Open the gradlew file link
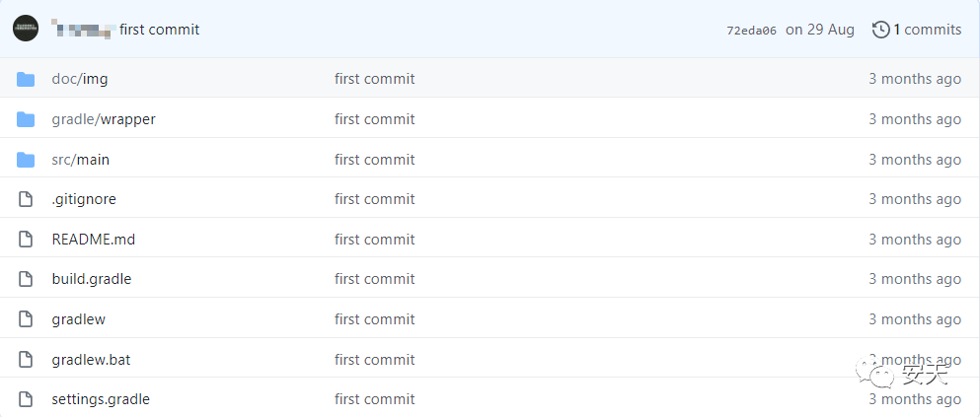This screenshot has height=417, width=980. (x=78, y=319)
